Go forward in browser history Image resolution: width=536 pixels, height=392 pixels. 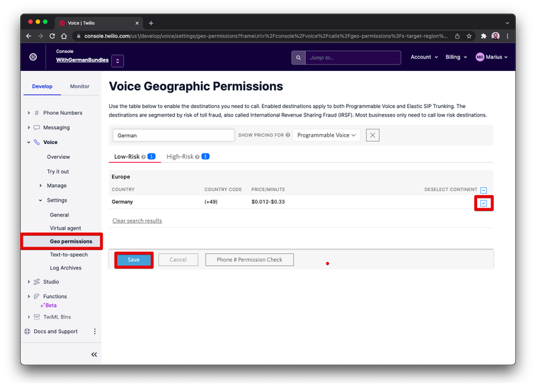(x=40, y=36)
